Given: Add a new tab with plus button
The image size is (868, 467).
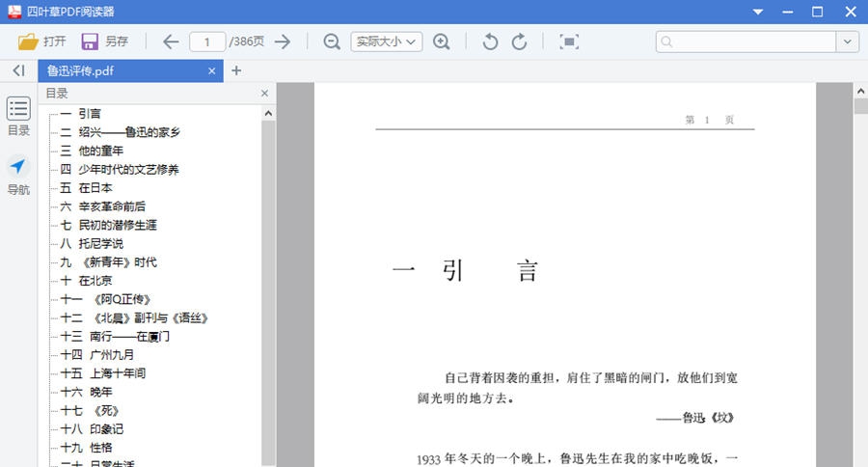Looking at the screenshot, I should click(x=236, y=70).
